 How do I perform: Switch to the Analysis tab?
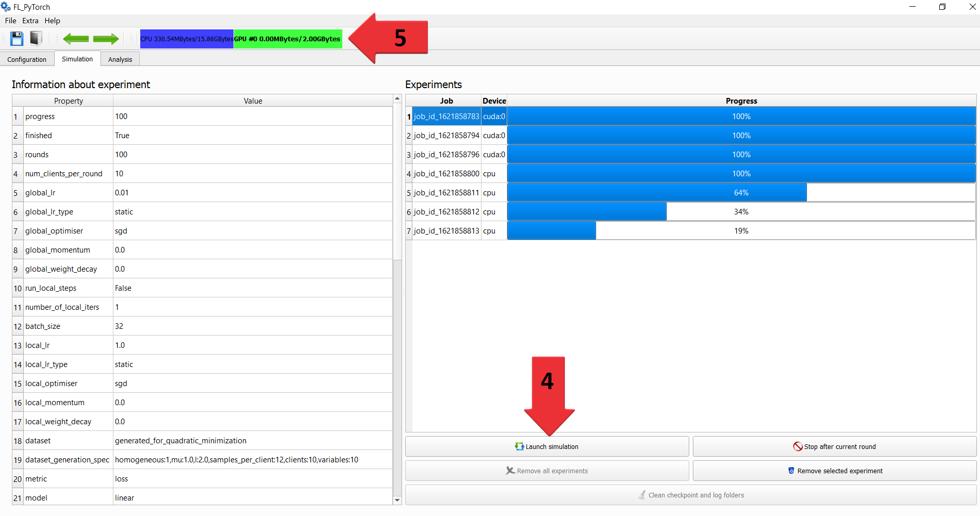point(120,59)
